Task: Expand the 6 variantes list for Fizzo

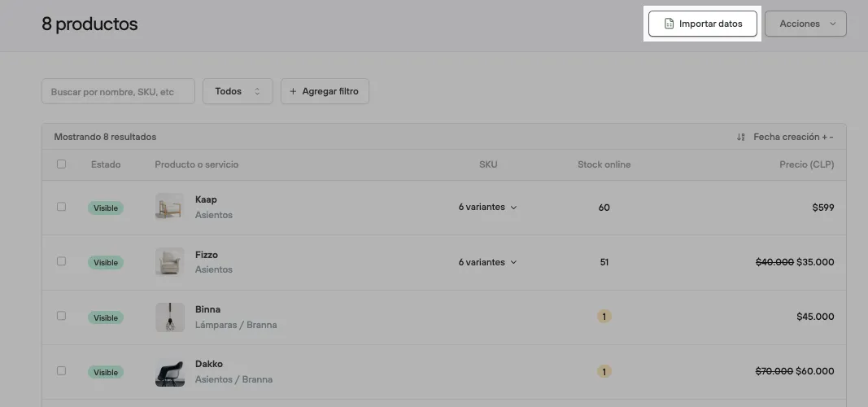Action: coord(487,262)
